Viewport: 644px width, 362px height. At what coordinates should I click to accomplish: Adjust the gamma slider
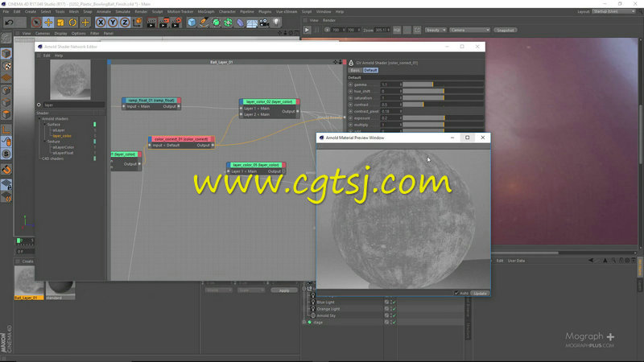443,84
